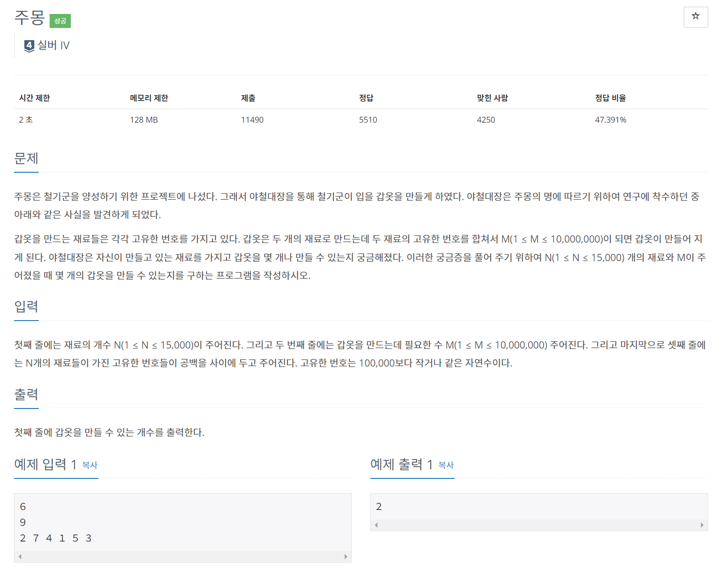Click the 정답 비율 column header
This screenshot has width=728, height=574.
click(610, 98)
